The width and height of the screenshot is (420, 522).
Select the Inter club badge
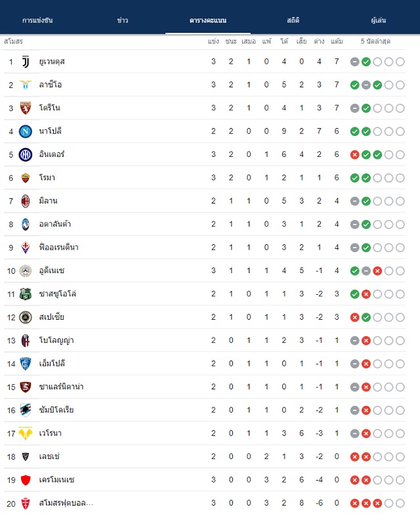[x=26, y=154]
